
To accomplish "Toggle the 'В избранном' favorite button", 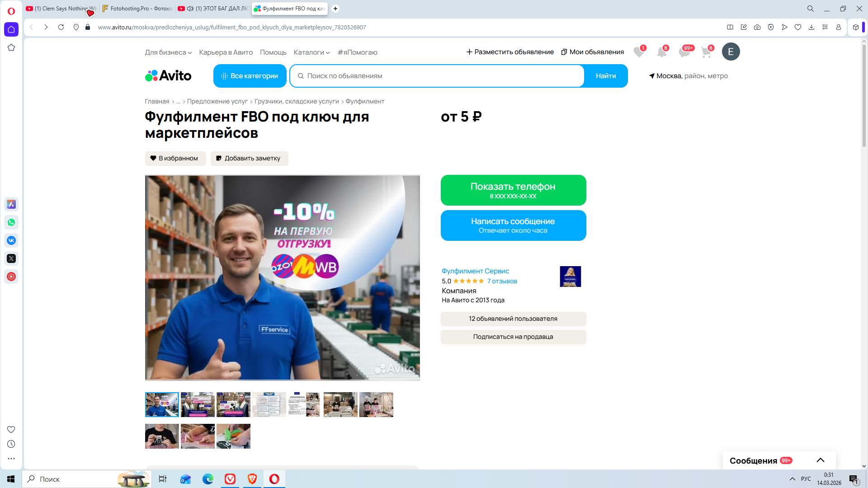I will (x=175, y=158).
